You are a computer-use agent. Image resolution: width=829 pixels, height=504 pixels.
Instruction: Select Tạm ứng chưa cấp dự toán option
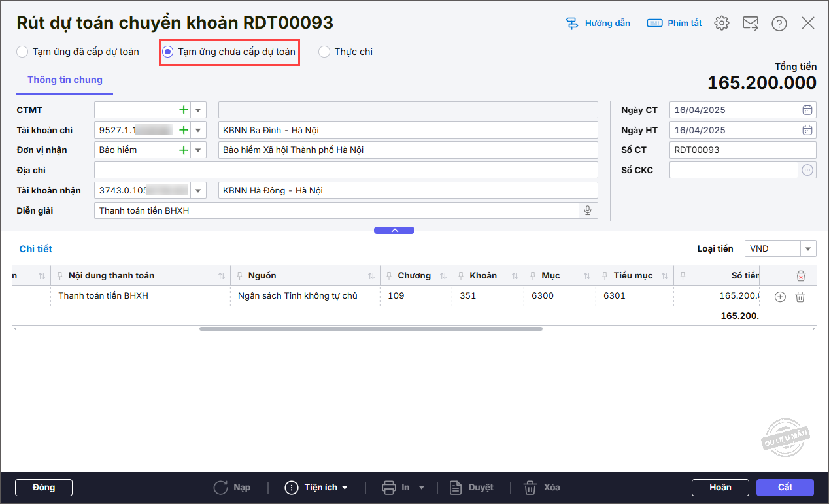(168, 52)
